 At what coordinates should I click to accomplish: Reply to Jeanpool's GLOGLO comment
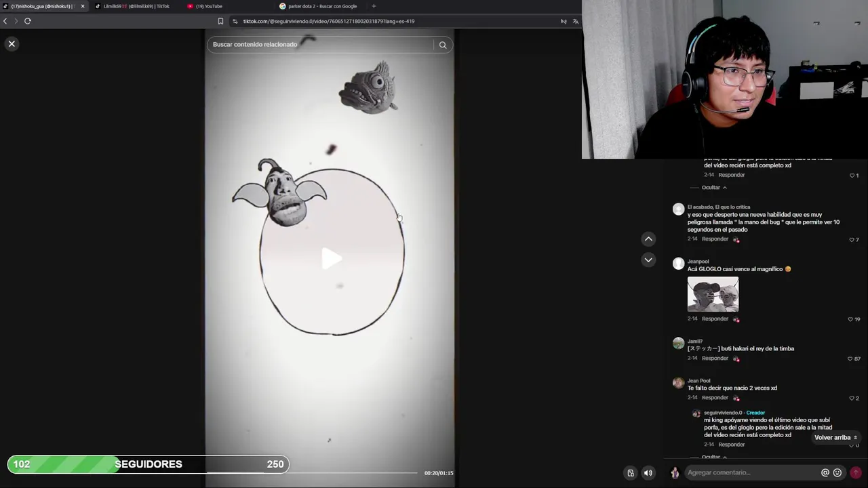point(715,319)
